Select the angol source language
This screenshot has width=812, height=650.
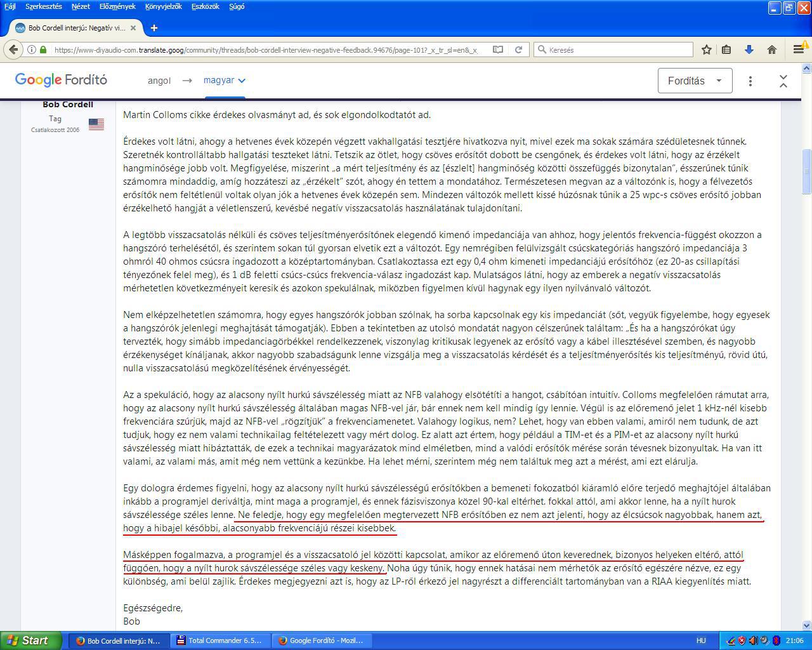coord(159,81)
